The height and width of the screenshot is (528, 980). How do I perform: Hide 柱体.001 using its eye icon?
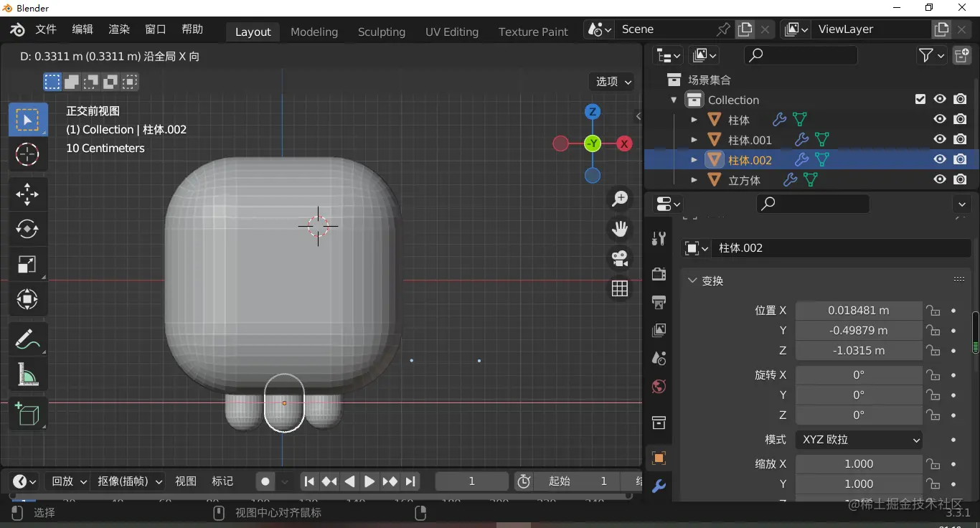point(939,139)
